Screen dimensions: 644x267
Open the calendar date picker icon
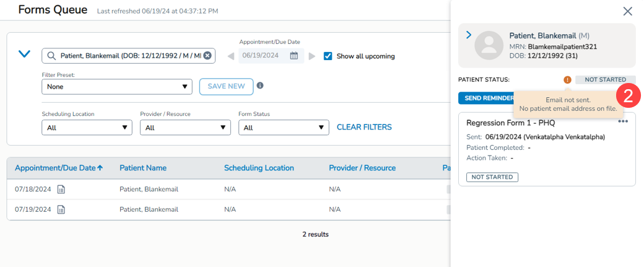pyautogui.click(x=294, y=56)
